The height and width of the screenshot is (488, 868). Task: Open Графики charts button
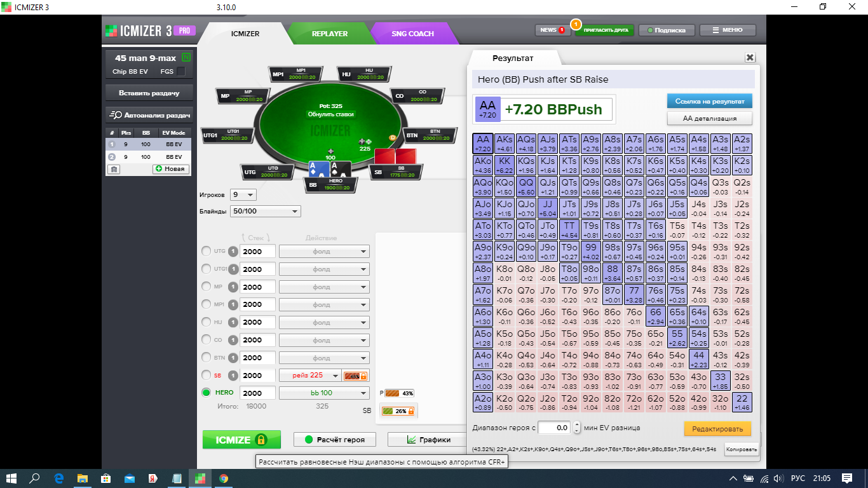pos(428,440)
